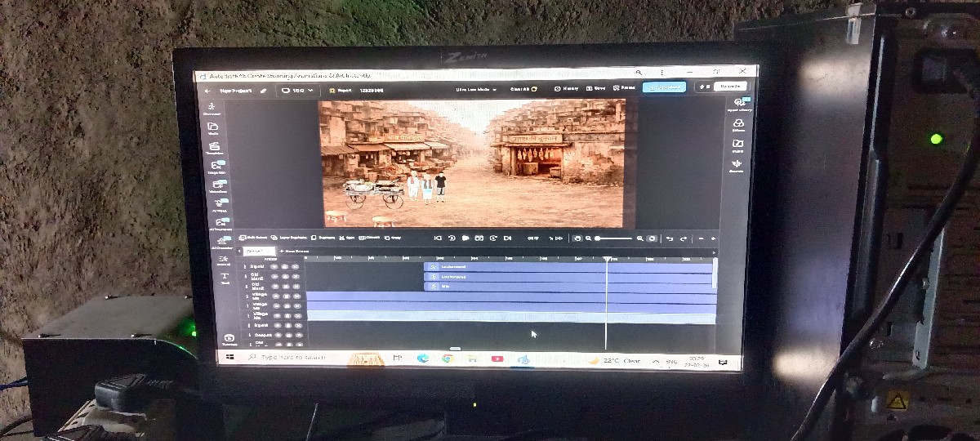Viewport: 980px width, 441px height.
Task: Toggle lock on first Old Man2 layer
Action: click(284, 276)
